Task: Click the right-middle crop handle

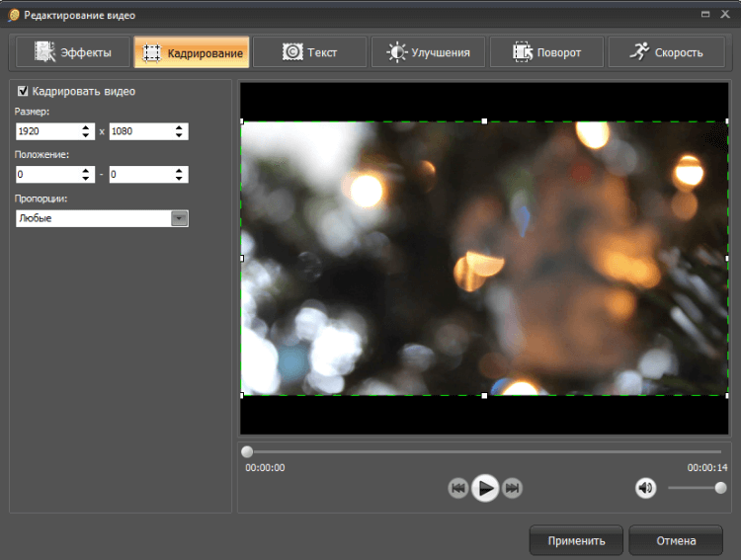Action: click(727, 259)
